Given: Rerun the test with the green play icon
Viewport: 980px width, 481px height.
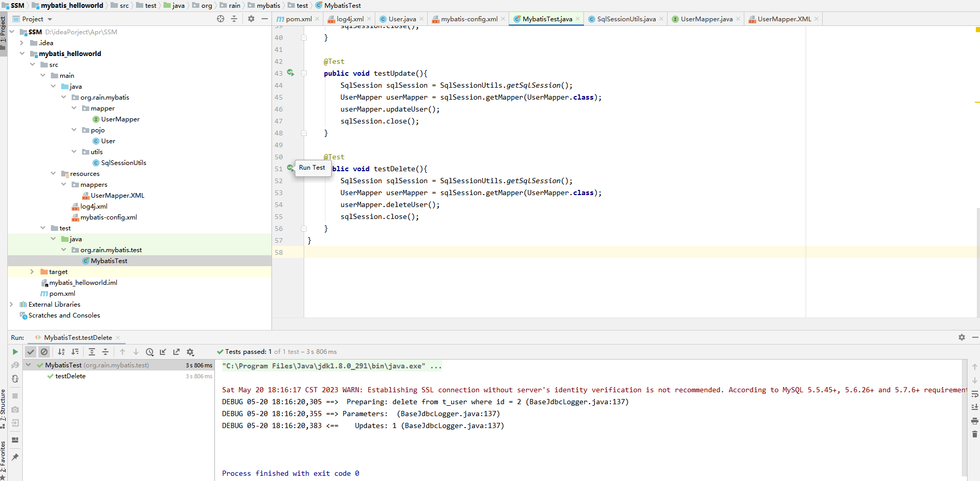Looking at the screenshot, I should coord(15,352).
